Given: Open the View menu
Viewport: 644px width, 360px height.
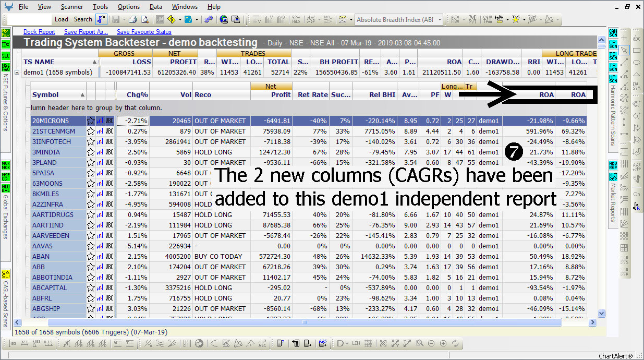Looking at the screenshot, I should pos(44,7).
